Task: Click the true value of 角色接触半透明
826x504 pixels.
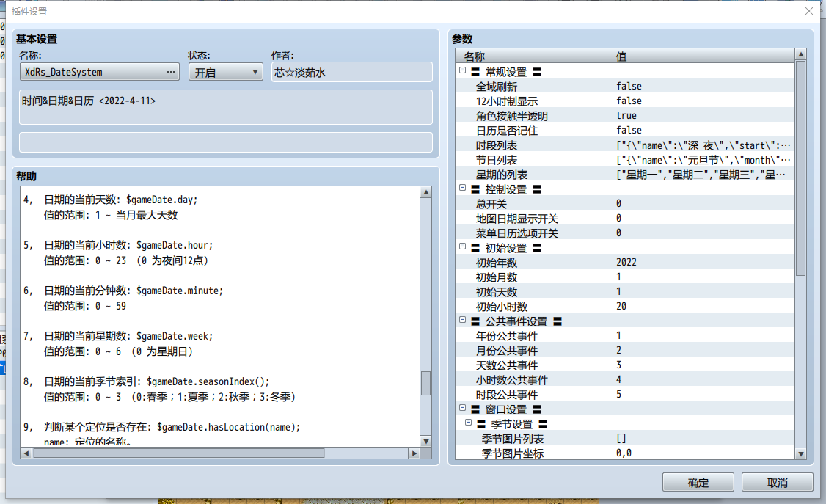Action: 626,115
